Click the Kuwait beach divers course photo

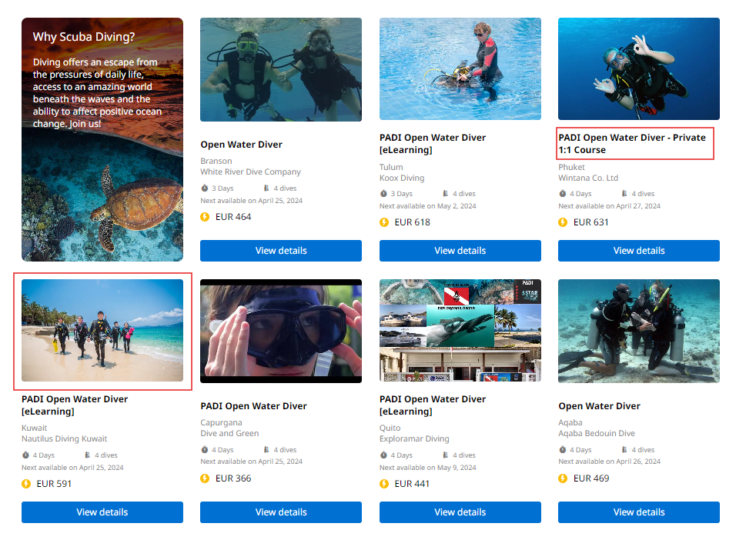point(102,330)
